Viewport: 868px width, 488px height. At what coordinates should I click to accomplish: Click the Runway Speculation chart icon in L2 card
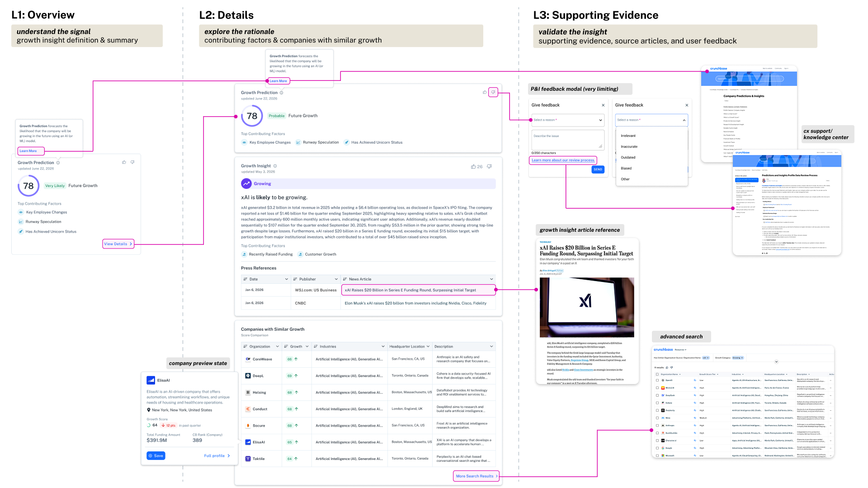(x=298, y=142)
